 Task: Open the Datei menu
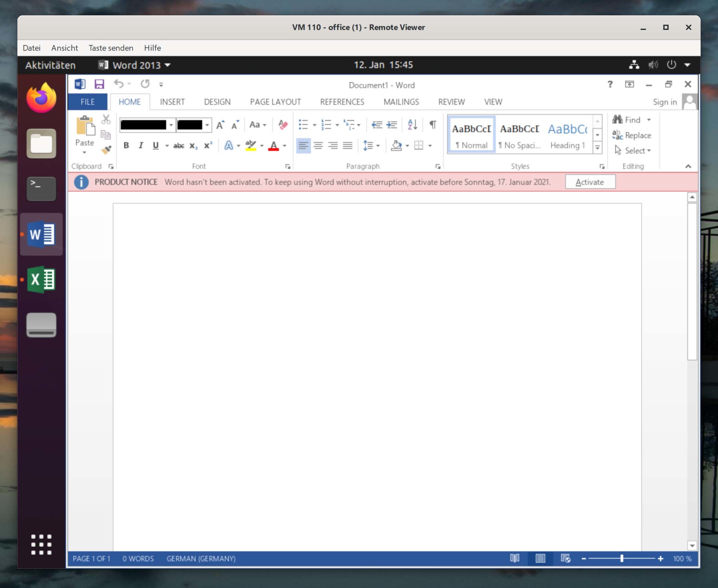click(31, 48)
